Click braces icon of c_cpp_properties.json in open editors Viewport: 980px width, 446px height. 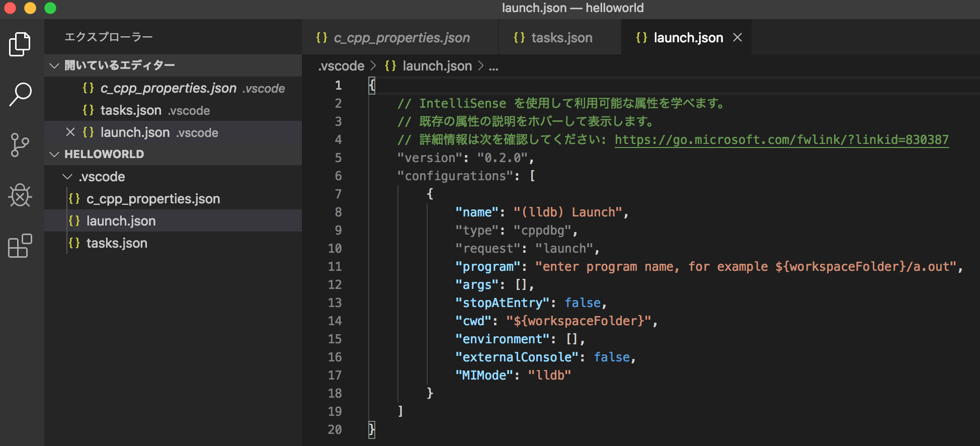click(x=89, y=88)
